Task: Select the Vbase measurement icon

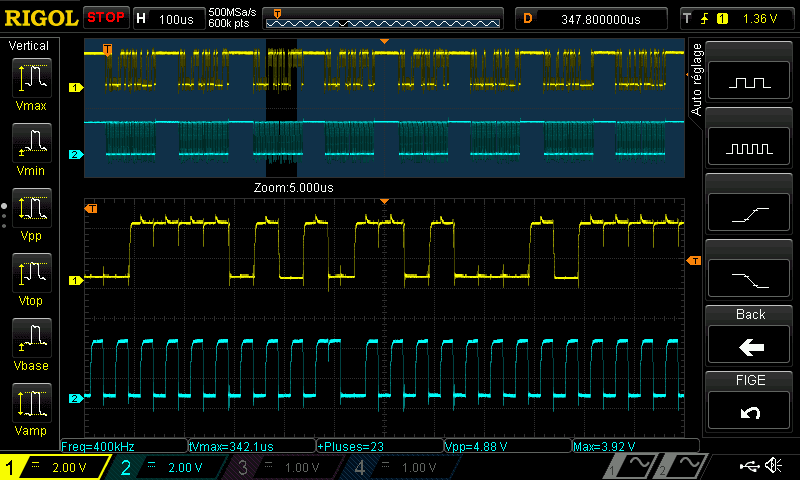Action: coord(32,338)
